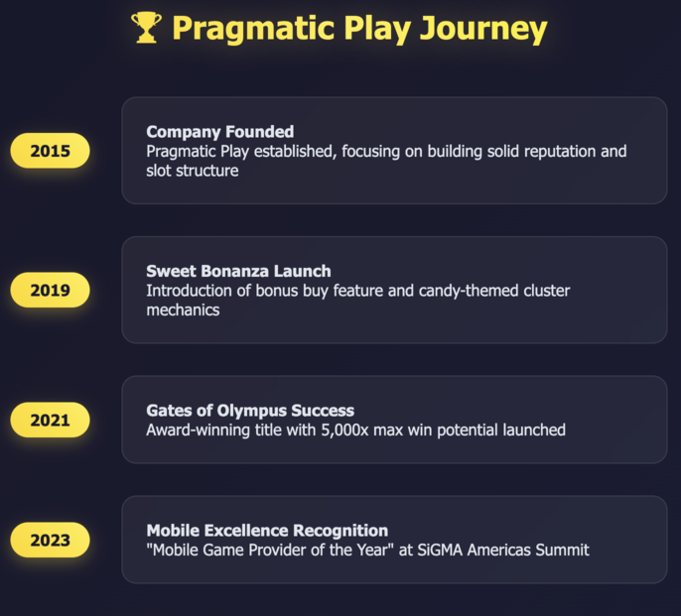Open the Gates of Olympus Success card
Screen dimensions: 681x616
coord(394,420)
